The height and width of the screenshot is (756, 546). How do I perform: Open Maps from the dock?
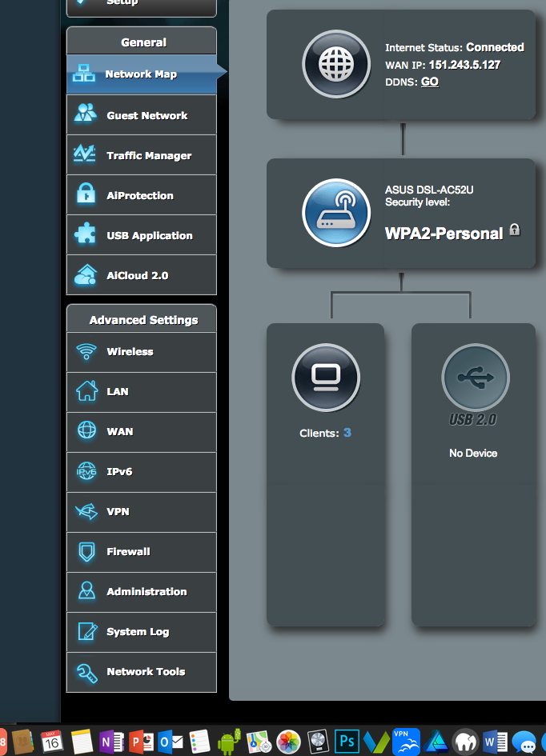259,742
